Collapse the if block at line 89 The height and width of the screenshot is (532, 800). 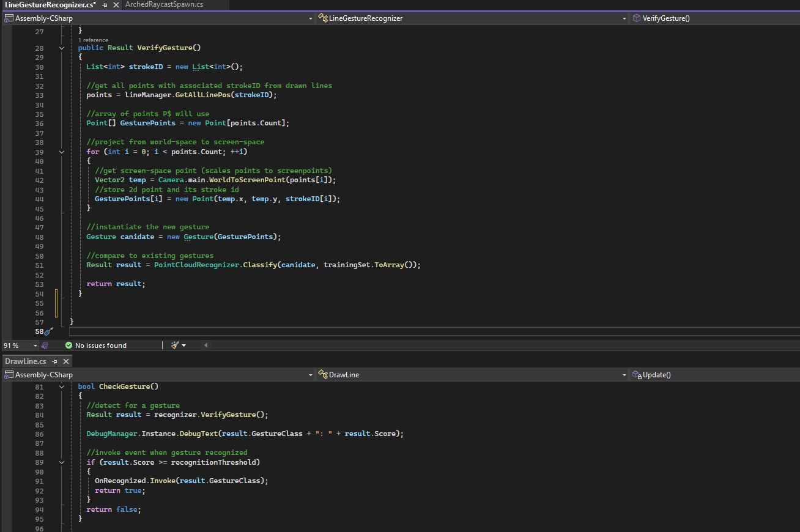(62, 462)
